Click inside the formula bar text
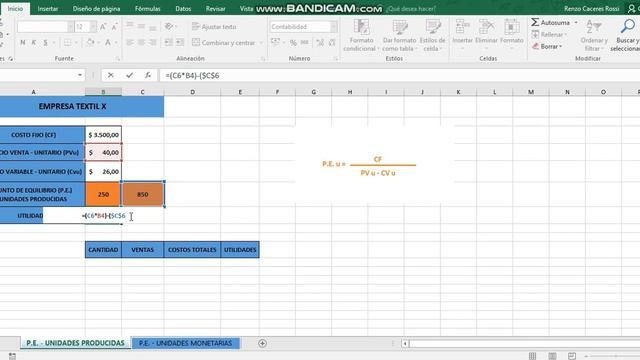Screen dimensions: 640x360 pyautogui.click(x=192, y=76)
